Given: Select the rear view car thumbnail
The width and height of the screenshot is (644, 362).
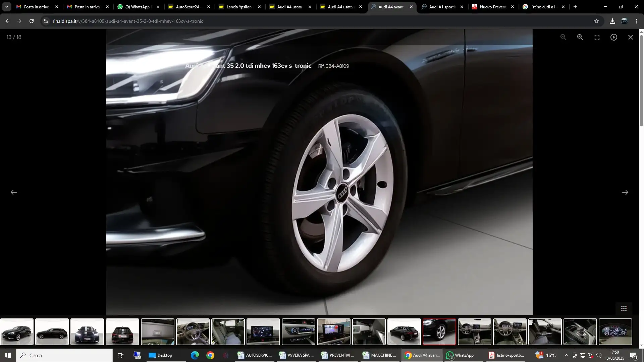Looking at the screenshot, I should [122, 332].
